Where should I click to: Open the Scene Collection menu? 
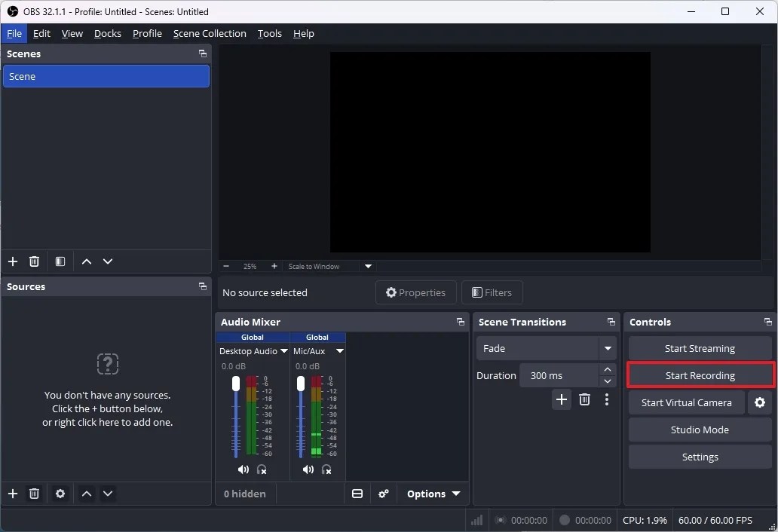[x=210, y=33]
